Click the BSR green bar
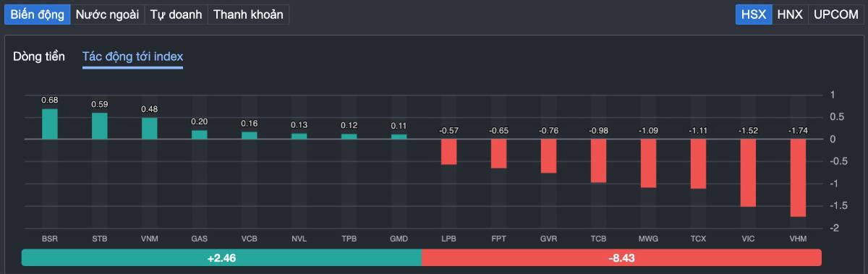This screenshot has height=274, width=868. [x=50, y=124]
